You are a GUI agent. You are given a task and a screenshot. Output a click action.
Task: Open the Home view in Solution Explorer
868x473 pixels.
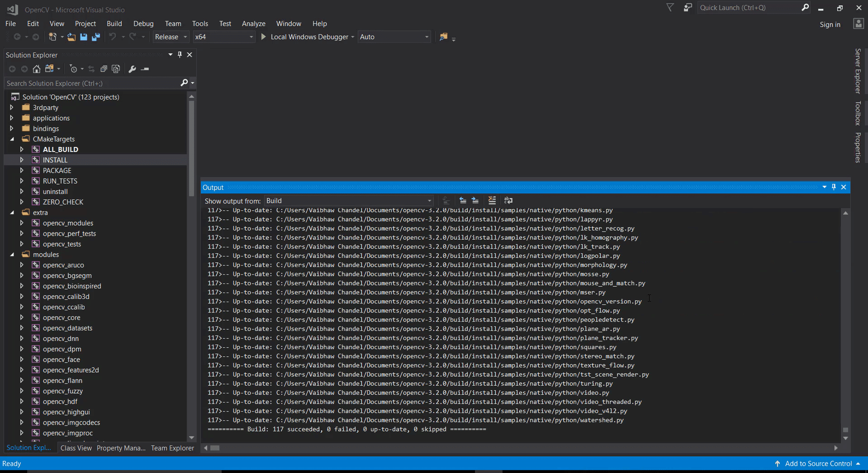point(36,69)
